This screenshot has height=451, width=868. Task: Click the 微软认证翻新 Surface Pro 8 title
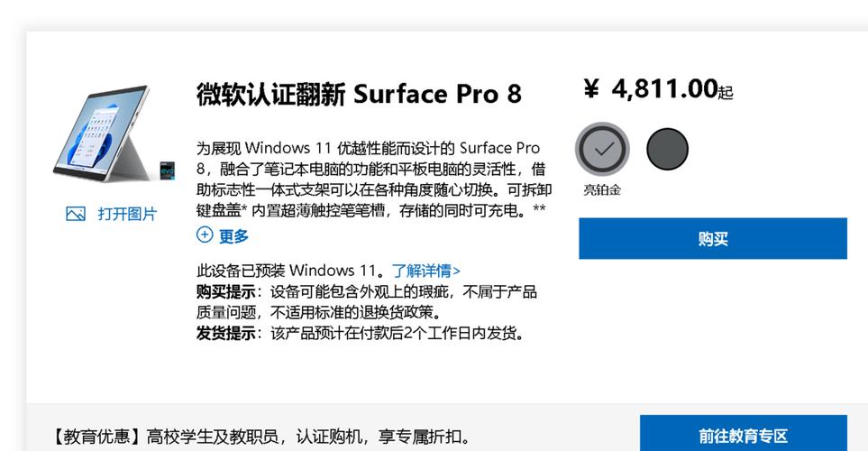pyautogui.click(x=358, y=94)
